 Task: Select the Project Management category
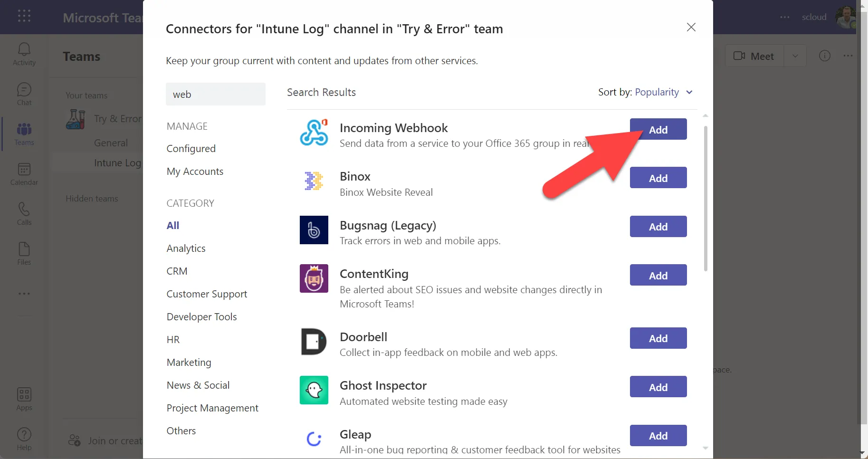pos(212,408)
